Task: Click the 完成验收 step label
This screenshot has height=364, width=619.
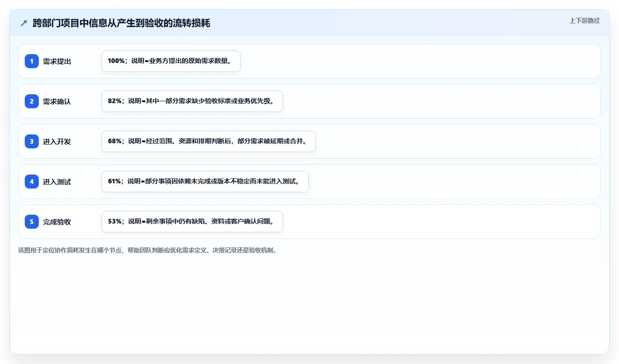Action: [x=57, y=222]
